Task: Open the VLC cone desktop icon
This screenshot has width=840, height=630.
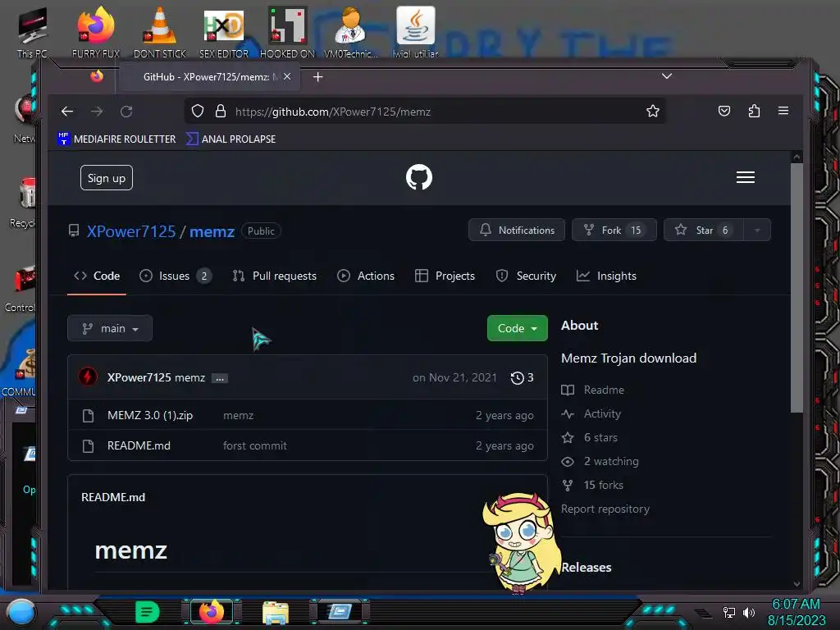Action: tap(160, 32)
